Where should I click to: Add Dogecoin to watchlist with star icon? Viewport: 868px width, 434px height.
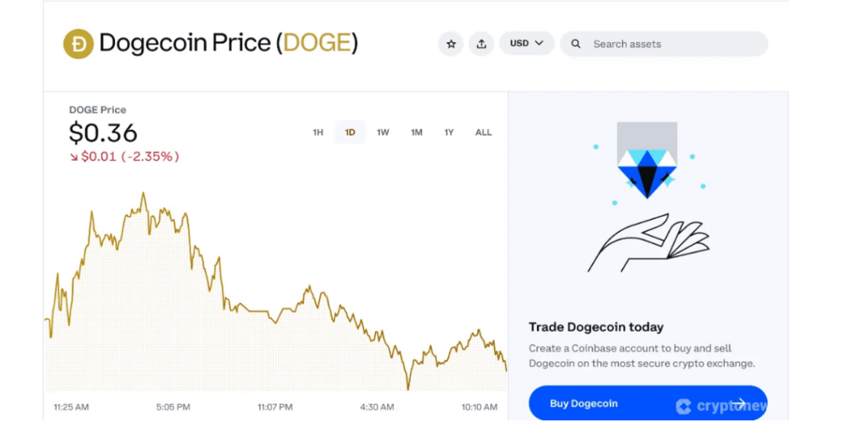(x=451, y=43)
